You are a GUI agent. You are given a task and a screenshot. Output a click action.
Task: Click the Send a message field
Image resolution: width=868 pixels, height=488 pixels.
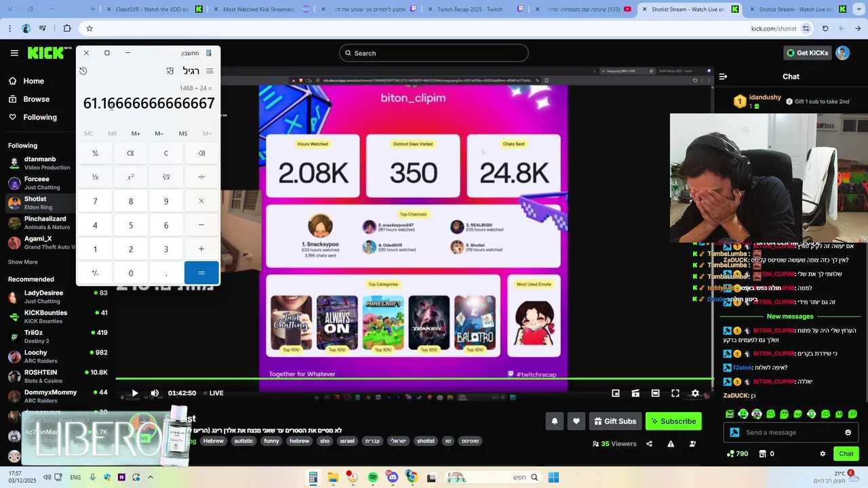pyautogui.click(x=791, y=432)
